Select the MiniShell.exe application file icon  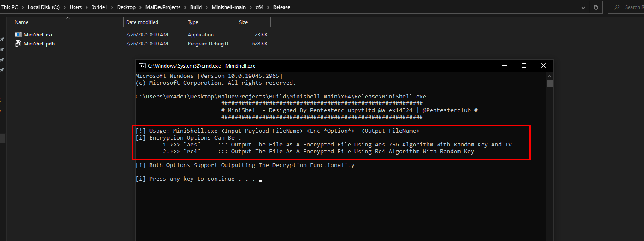18,35
